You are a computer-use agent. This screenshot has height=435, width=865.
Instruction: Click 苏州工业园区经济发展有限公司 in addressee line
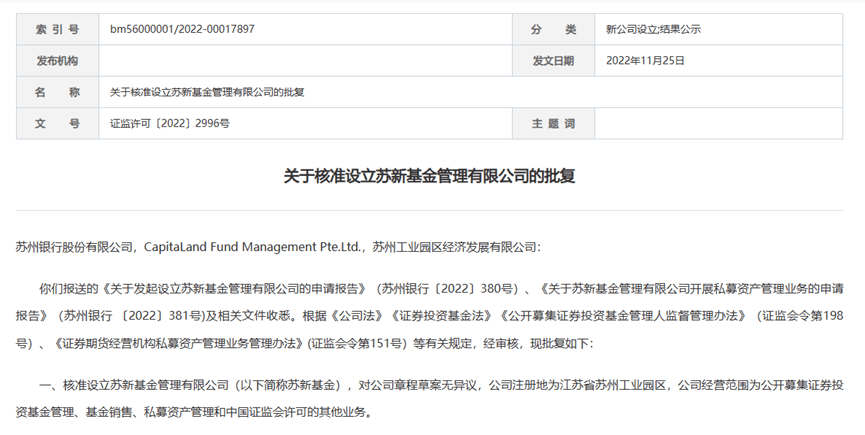pos(454,247)
